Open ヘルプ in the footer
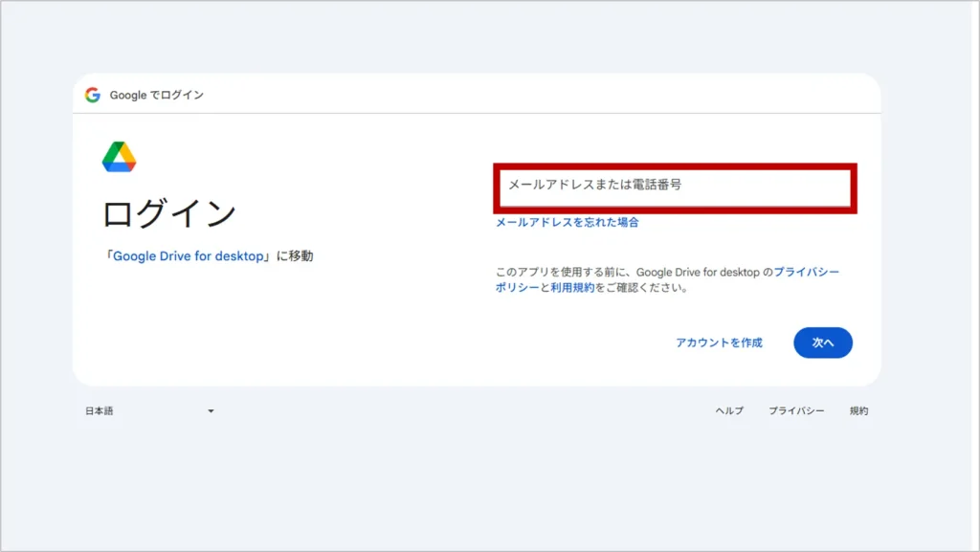Viewport: 980px width, 552px height. coord(728,411)
